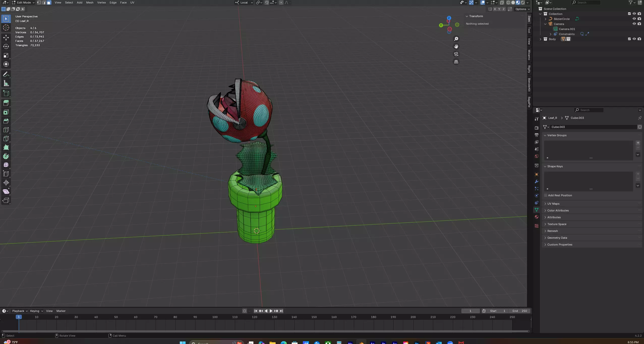
Task: Switch to the BlenderKit sidebar tab
Action: click(x=529, y=85)
